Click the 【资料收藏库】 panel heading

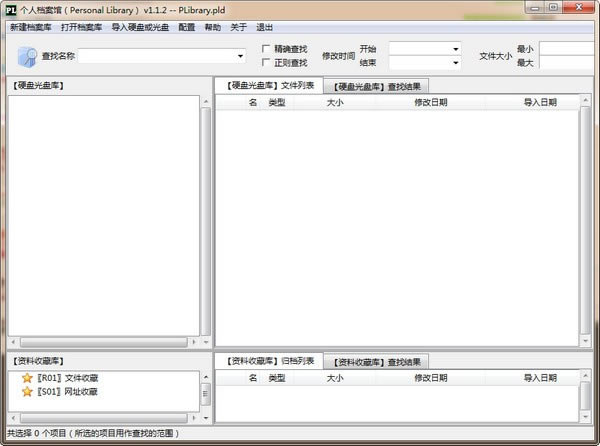[38, 361]
